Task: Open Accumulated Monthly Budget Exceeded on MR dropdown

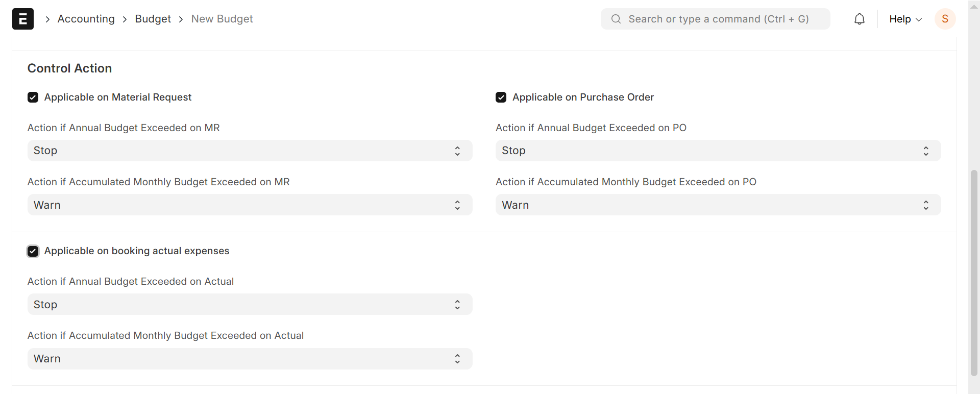Action: click(x=250, y=205)
